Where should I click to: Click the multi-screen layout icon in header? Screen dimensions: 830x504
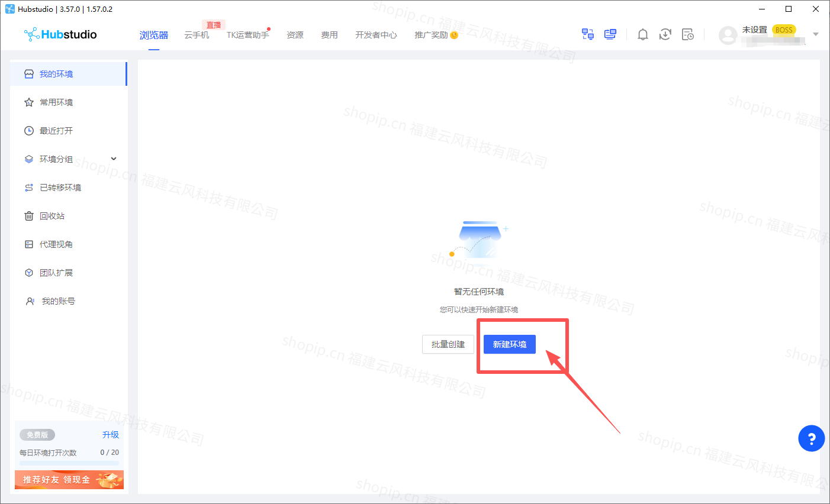tap(610, 34)
